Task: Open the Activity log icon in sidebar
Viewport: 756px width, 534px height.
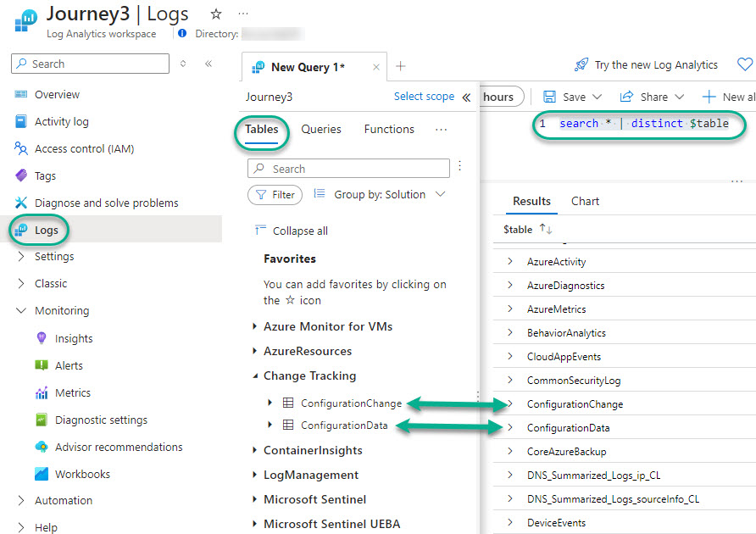Action: point(21,121)
